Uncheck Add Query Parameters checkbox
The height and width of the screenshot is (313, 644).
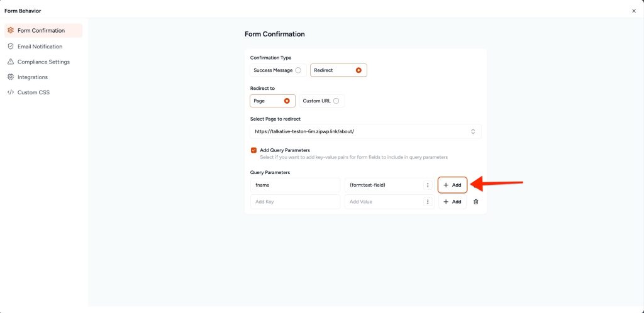(253, 150)
